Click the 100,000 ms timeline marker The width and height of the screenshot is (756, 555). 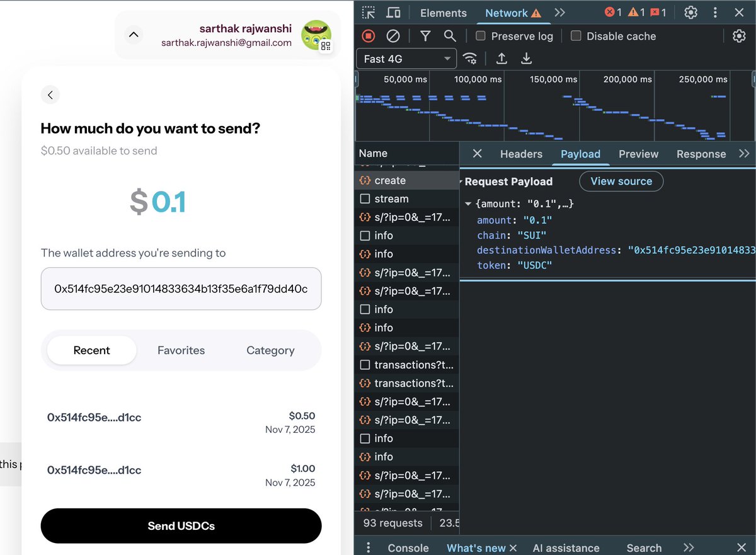click(478, 79)
